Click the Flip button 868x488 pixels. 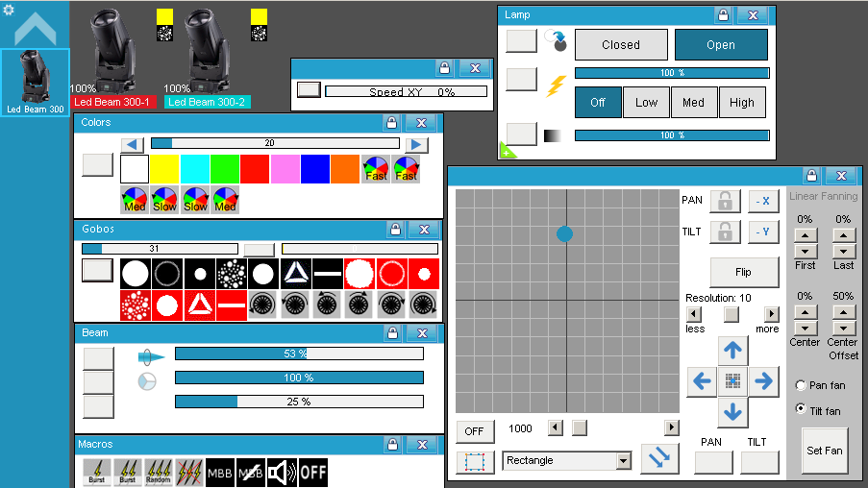[x=743, y=272]
